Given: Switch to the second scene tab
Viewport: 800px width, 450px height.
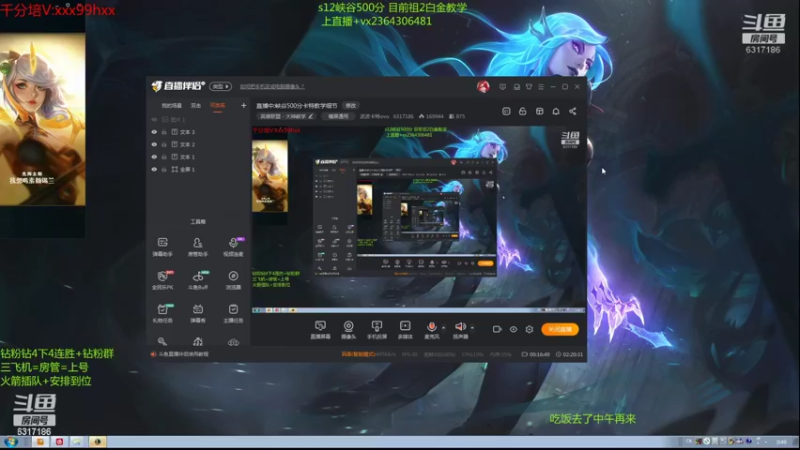Looking at the screenshot, I should pos(196,106).
